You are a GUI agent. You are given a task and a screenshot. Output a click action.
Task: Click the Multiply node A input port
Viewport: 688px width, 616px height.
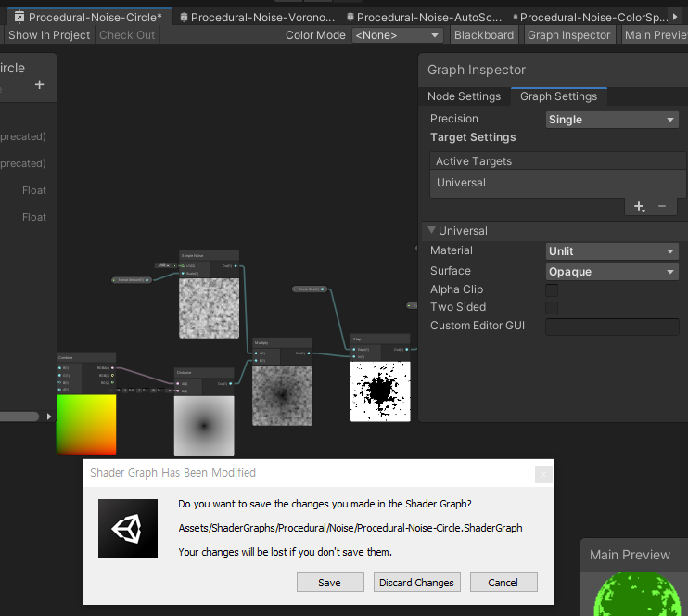pos(256,353)
